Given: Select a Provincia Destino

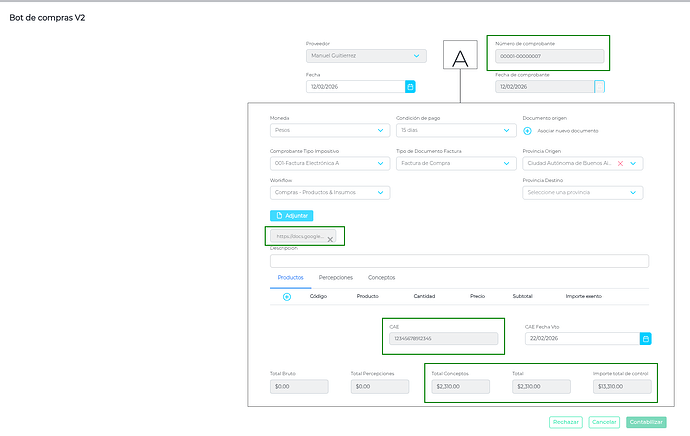Looking at the screenshot, I should [582, 193].
